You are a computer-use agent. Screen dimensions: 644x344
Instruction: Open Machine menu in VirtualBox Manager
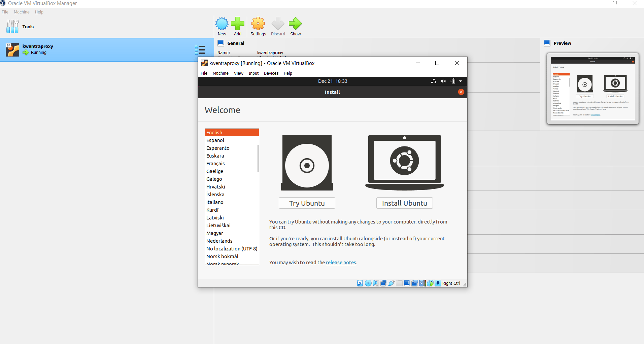click(22, 12)
